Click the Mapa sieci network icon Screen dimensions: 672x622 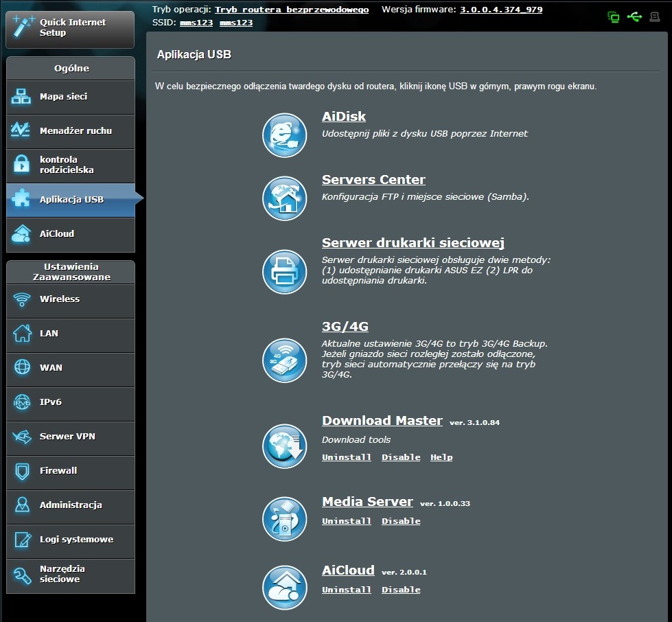21,96
